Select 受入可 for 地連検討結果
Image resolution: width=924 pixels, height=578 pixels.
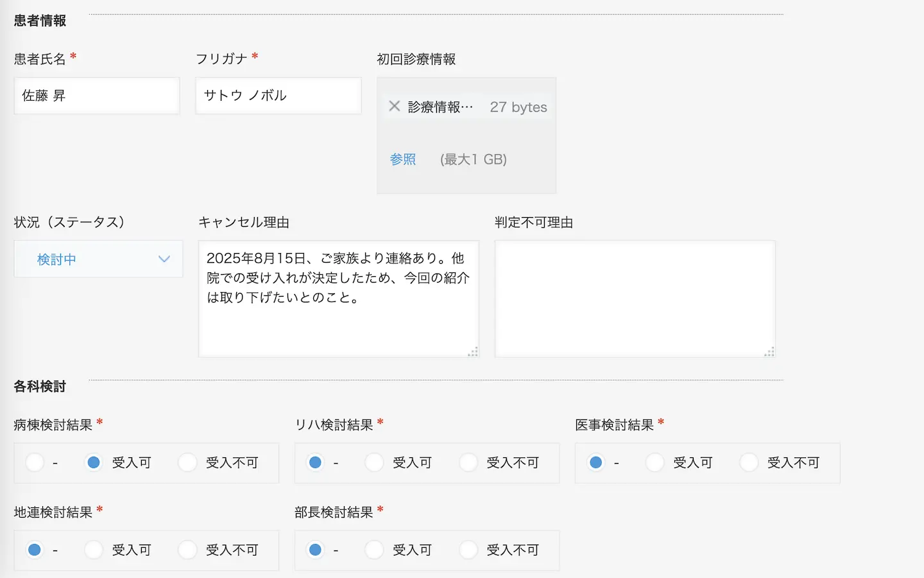(94, 550)
